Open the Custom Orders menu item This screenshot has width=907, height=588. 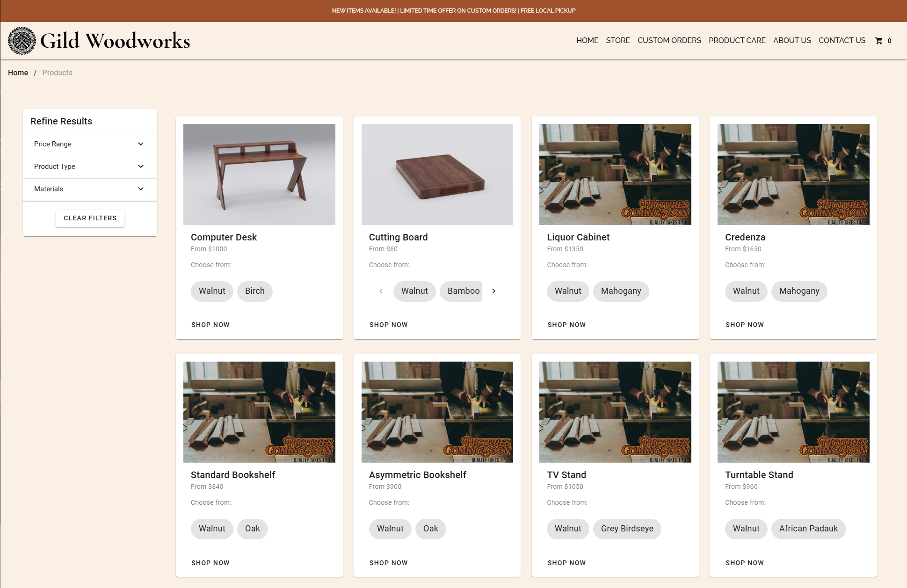669,41
